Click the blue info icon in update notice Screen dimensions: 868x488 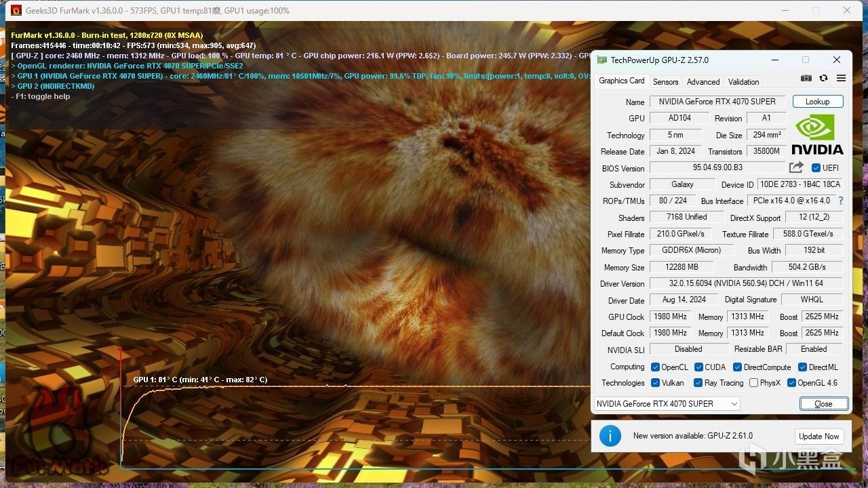point(610,436)
